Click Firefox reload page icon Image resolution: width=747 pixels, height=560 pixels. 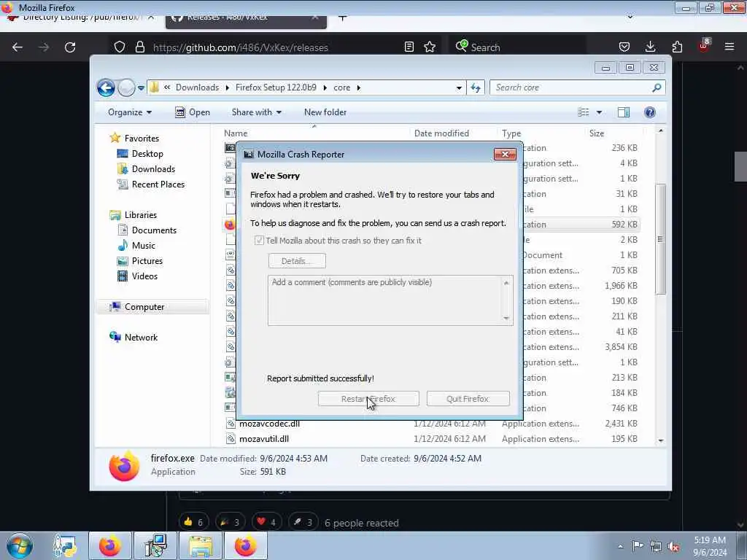(70, 47)
